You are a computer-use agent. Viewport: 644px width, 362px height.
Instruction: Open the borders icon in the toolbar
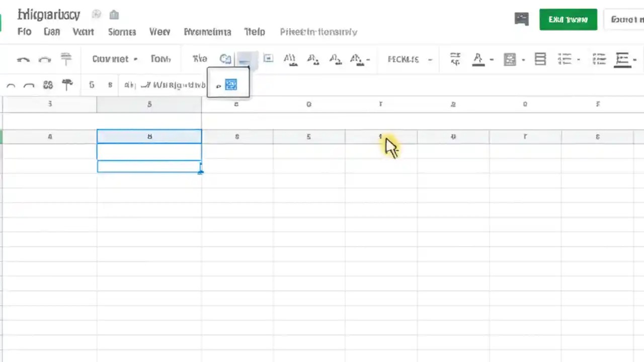click(540, 59)
